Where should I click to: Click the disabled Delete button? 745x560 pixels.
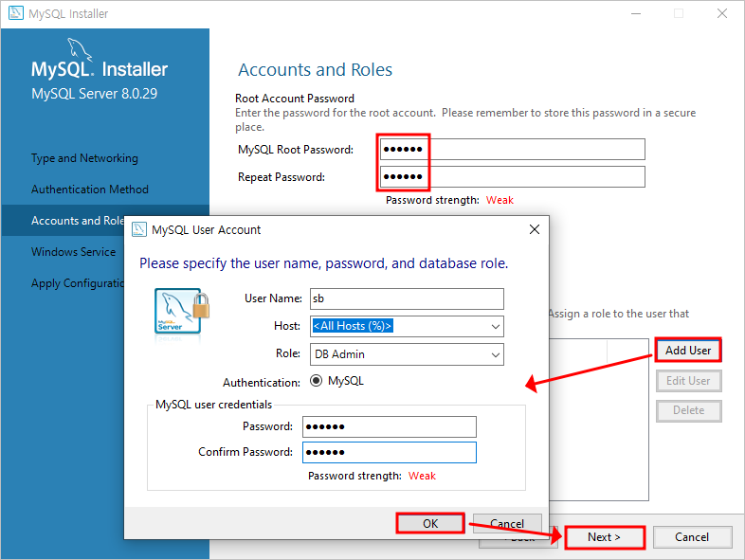688,410
